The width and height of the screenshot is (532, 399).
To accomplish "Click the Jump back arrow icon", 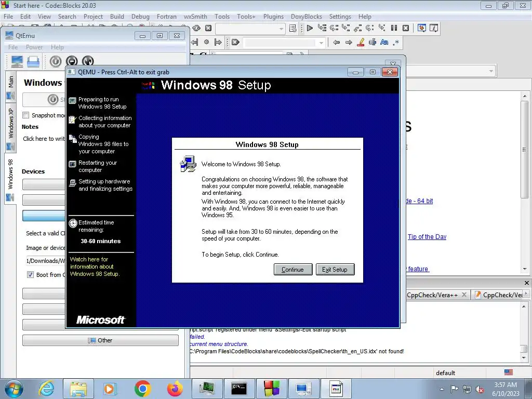I will pyautogui.click(x=336, y=43).
